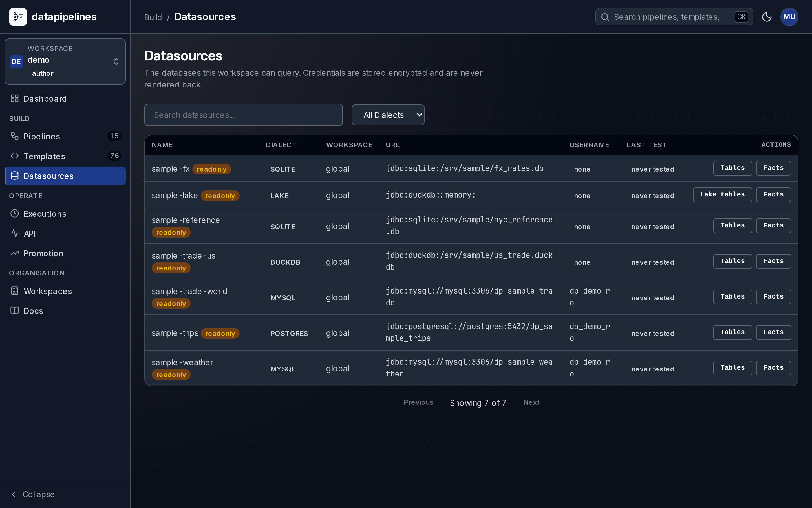The image size is (812, 508).
Task: Open Tables for sample-fx
Action: pyautogui.click(x=732, y=168)
